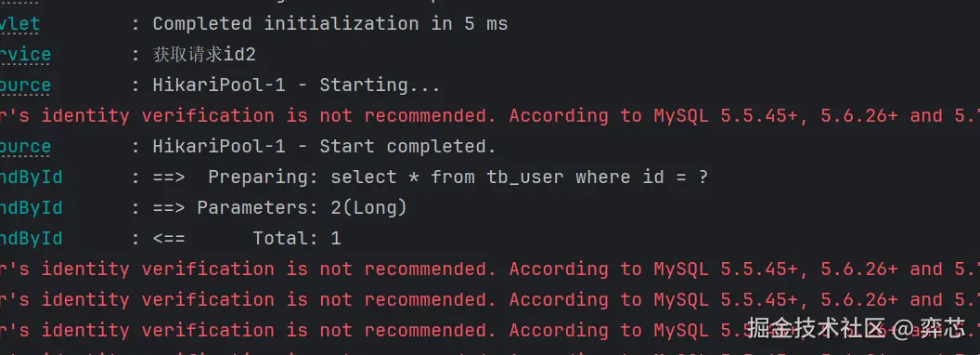
Task: Click the "<==" arrow on the Total line
Action: tap(169, 239)
